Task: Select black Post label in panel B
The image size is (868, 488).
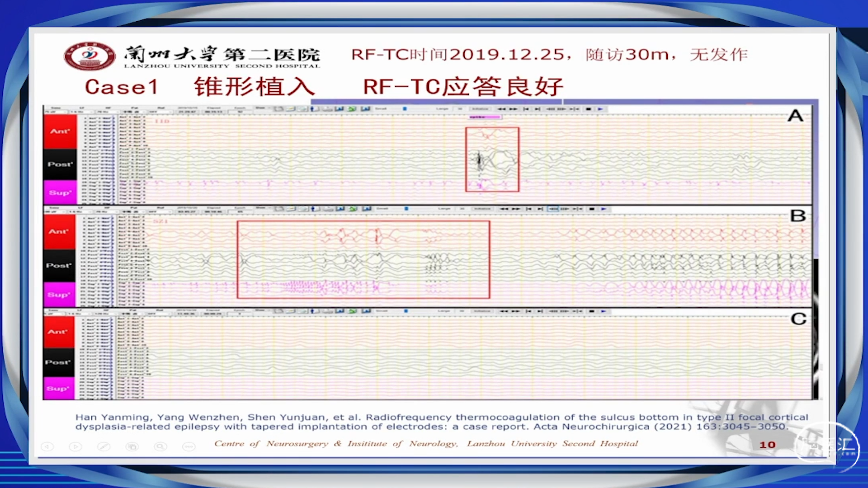Action: (x=59, y=266)
